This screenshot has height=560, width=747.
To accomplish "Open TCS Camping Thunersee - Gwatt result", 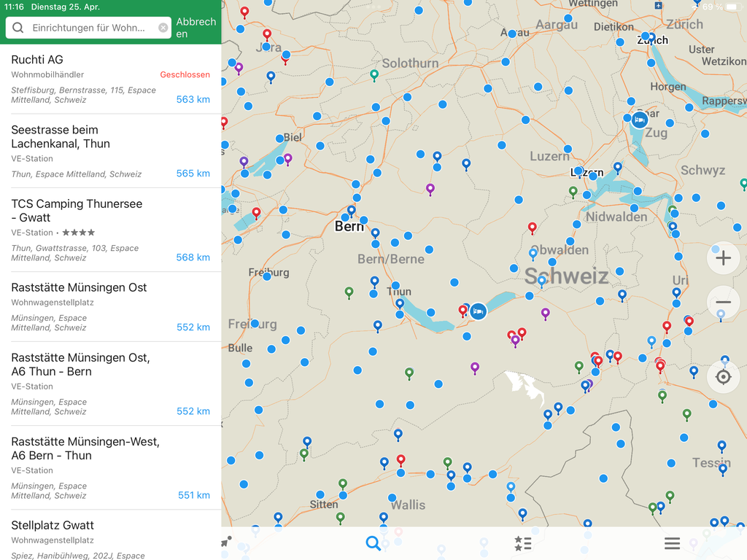I will point(111,230).
